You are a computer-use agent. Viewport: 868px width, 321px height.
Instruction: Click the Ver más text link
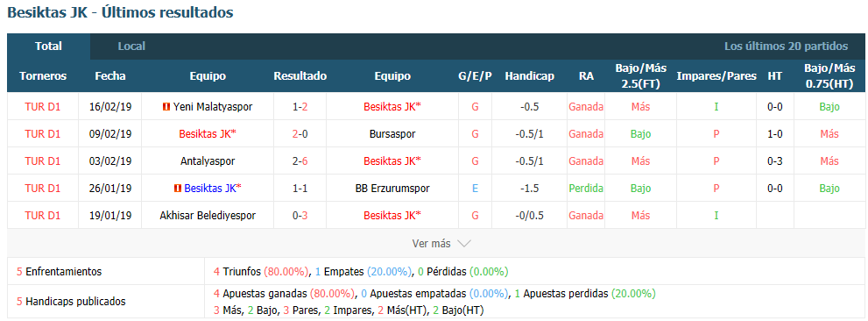pyautogui.click(x=431, y=244)
